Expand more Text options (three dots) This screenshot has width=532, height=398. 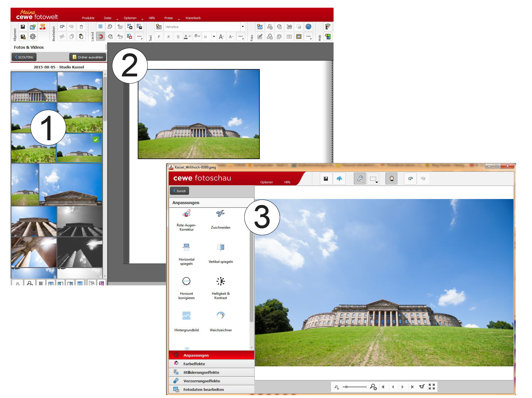click(241, 36)
